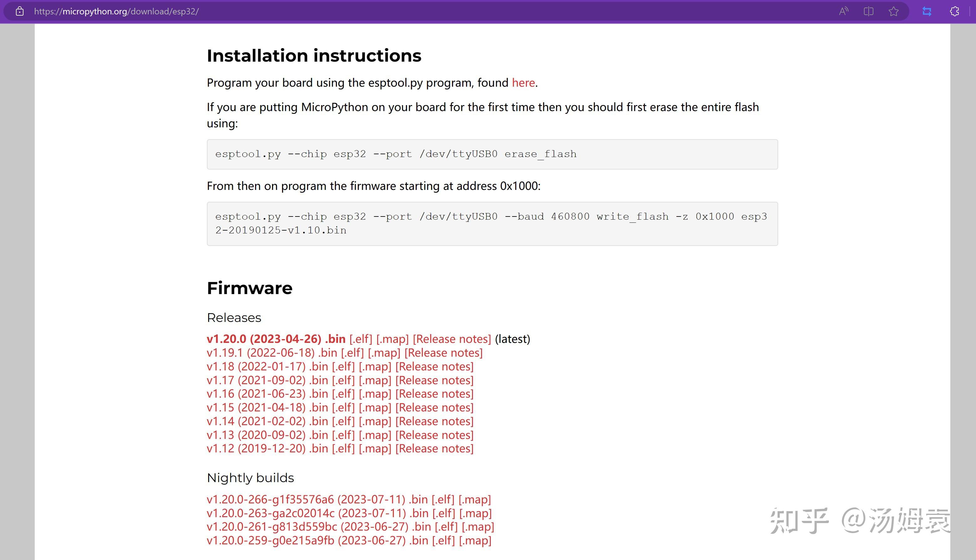Screen dimensions: 976x560
Task: Click the site lock icon in address bar
Action: [x=20, y=12]
